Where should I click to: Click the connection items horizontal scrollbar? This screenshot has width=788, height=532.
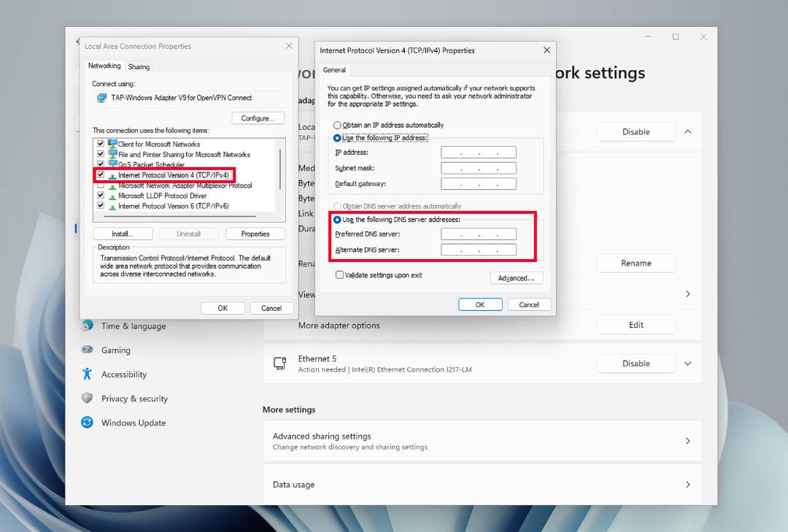[x=179, y=216]
